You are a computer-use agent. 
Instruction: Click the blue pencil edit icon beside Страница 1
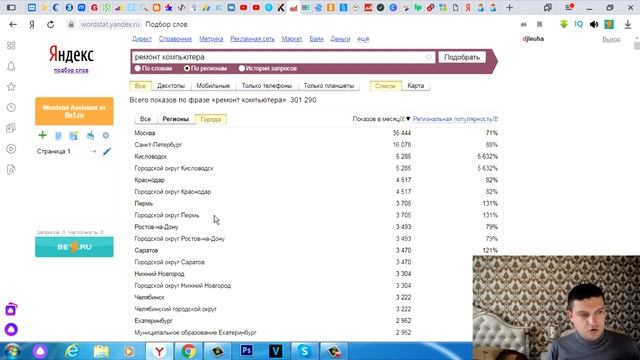[107, 151]
